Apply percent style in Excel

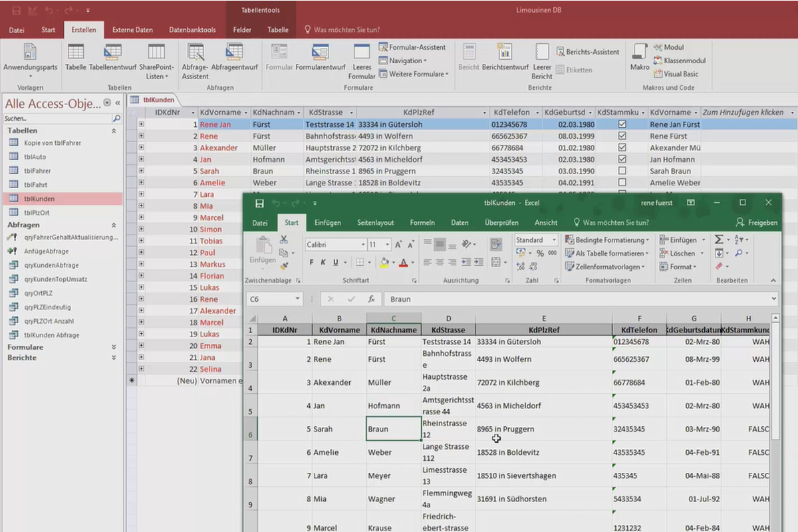click(540, 253)
